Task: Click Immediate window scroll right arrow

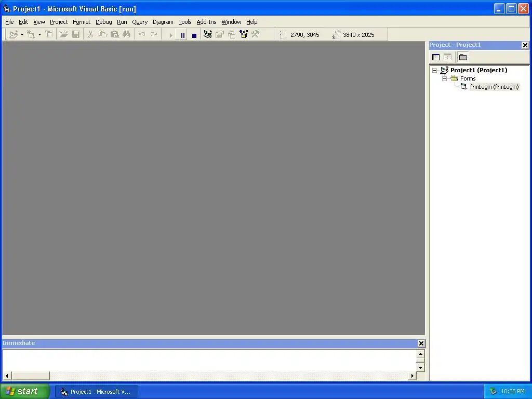Action: 412,376
